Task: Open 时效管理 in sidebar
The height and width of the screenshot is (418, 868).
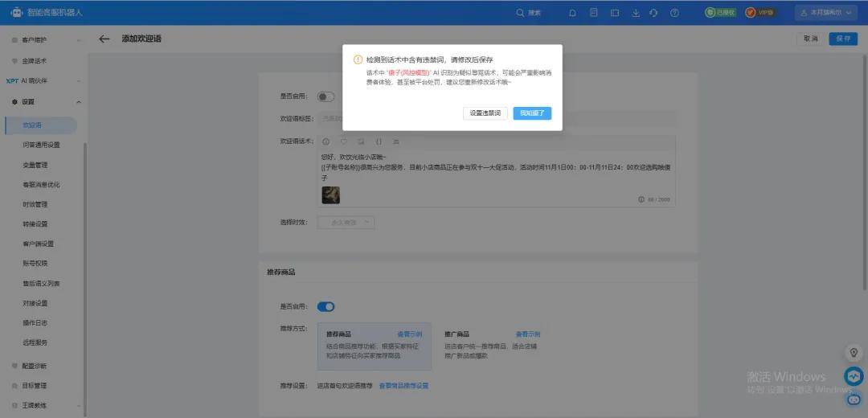Action: (x=35, y=204)
